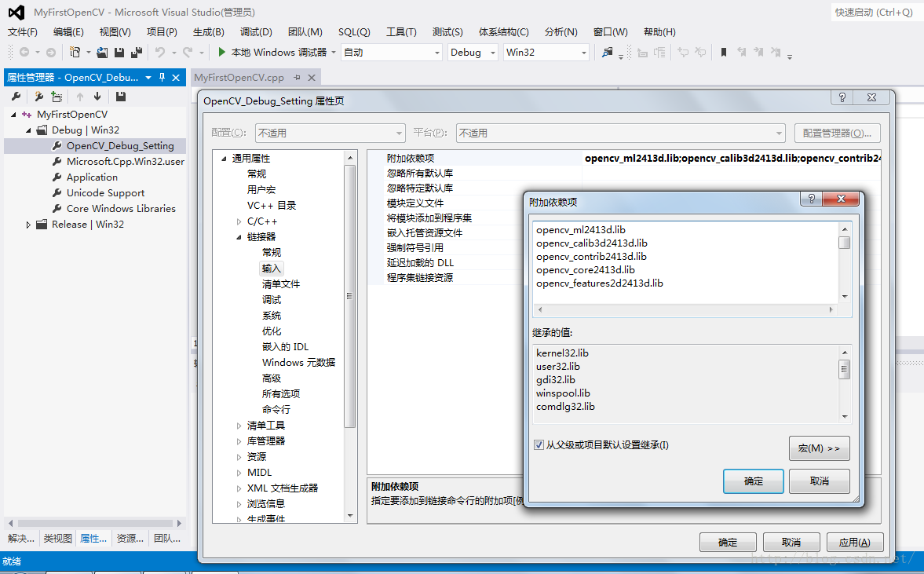Open the 文件(F) menu

pos(23,32)
